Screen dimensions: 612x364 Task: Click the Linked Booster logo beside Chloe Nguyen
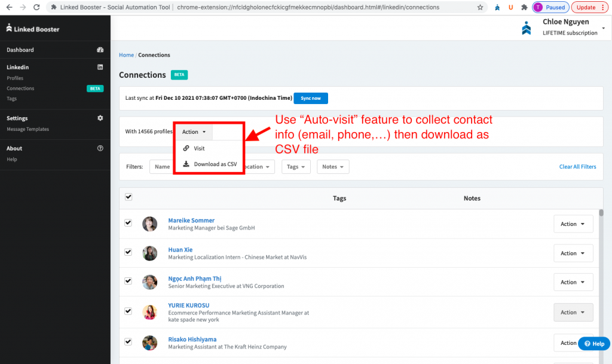coord(526,27)
